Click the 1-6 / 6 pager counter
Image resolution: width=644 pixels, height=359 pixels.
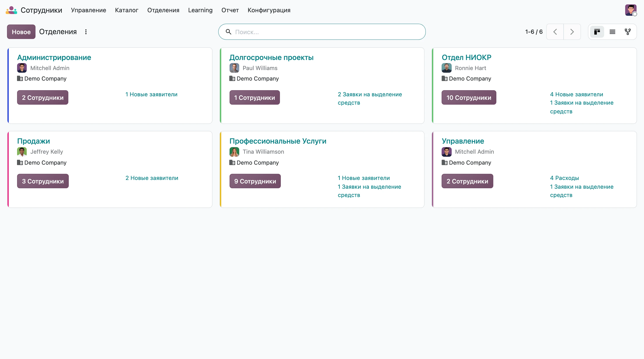tap(534, 32)
